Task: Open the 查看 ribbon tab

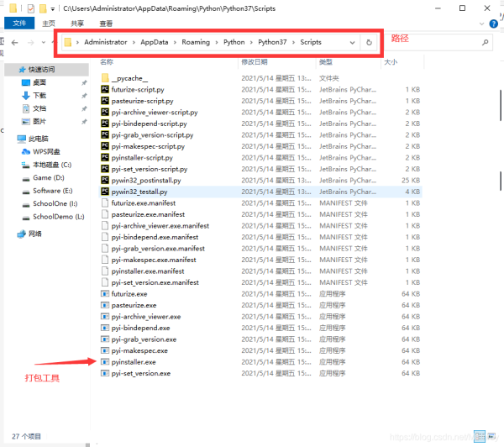Action: (106, 24)
